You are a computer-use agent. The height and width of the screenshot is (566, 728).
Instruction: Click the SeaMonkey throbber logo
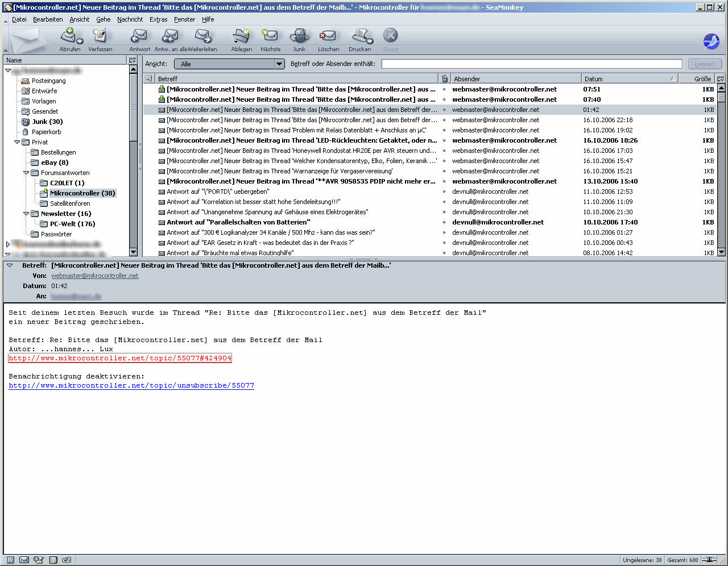[x=712, y=41]
